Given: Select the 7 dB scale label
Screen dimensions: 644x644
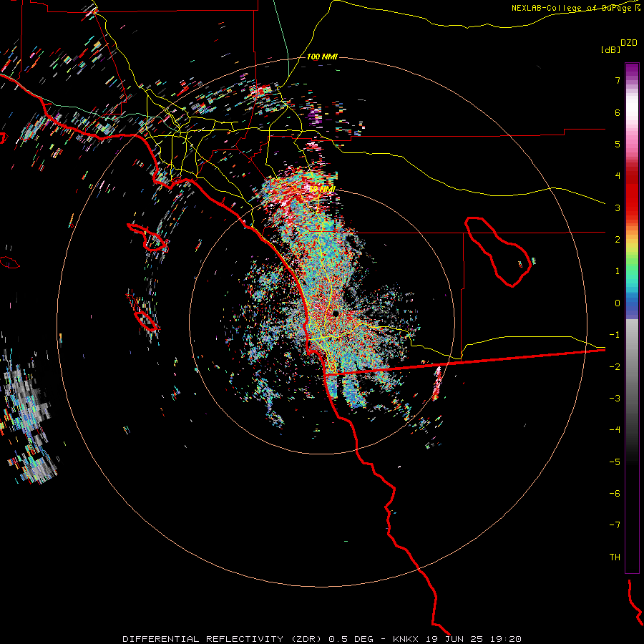Looking at the screenshot, I should 618,80.
